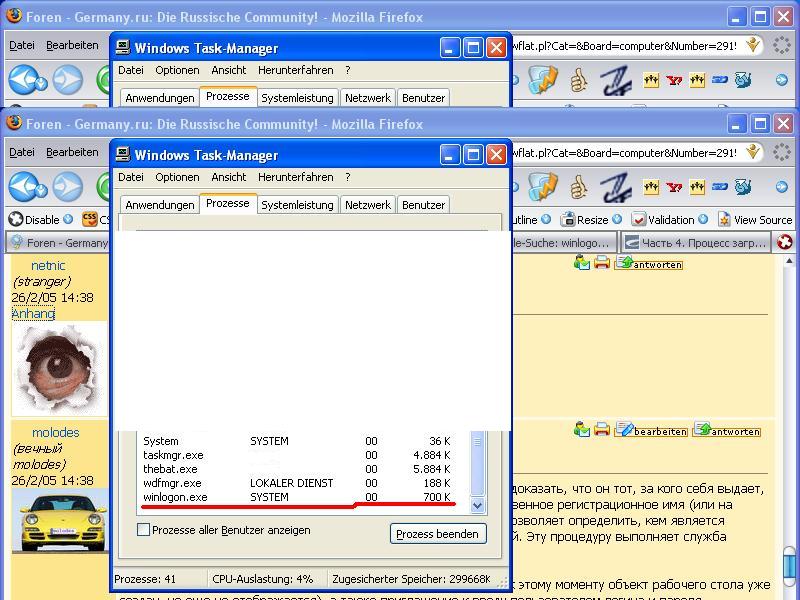Screen dimensions: 800x600
Task: Click the Resize toolbar icon
Action: (x=567, y=220)
